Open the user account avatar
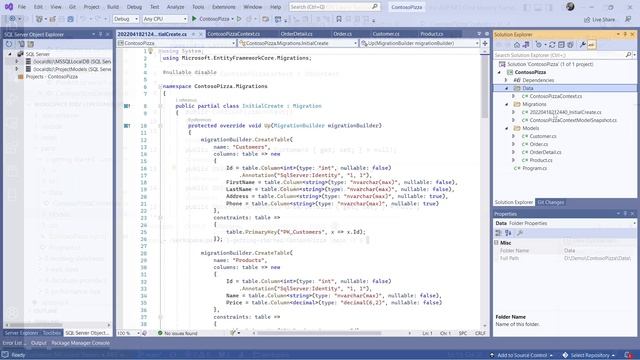640x360 pixels. (x=570, y=6)
